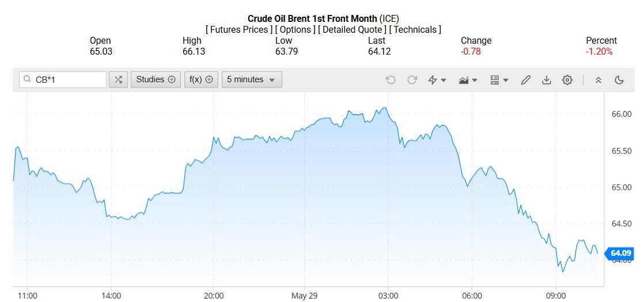Open the Options link
This screenshot has height=302, width=644.
295,29
